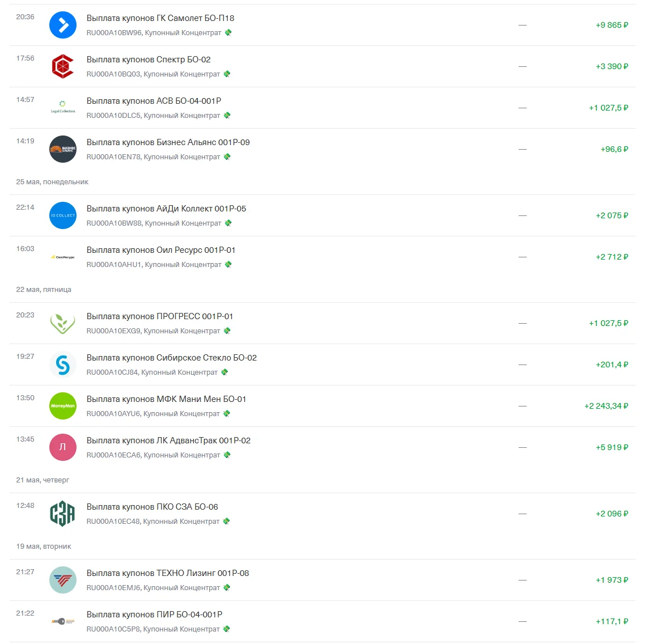
Task: Click the ПРОГРЕСС green leaf logo
Action: 63,323
